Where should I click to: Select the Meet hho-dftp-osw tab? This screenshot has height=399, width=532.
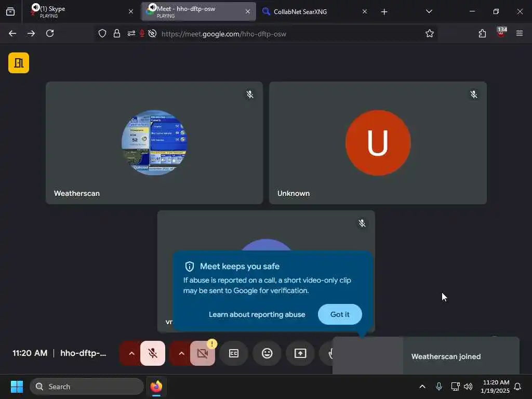(x=198, y=11)
